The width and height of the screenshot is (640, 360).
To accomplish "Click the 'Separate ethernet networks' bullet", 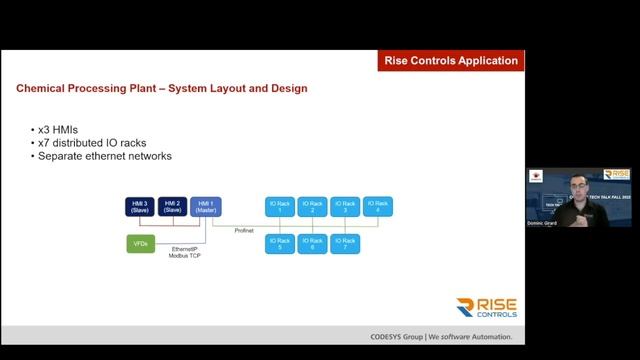I will (104, 156).
